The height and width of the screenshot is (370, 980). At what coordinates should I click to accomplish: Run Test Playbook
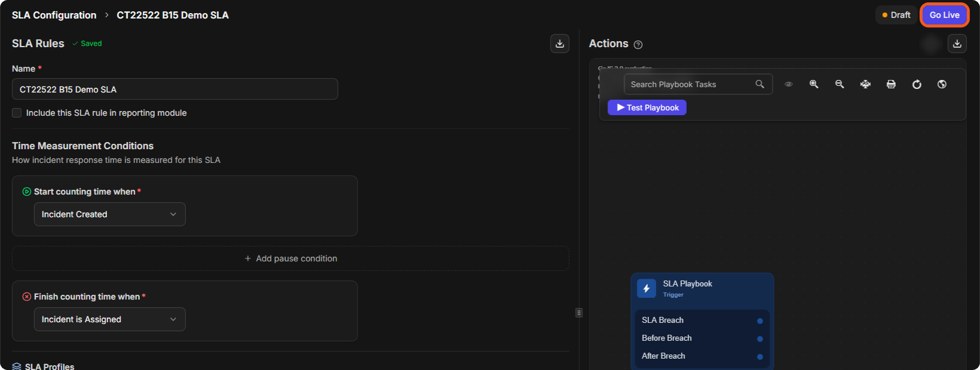click(x=647, y=107)
